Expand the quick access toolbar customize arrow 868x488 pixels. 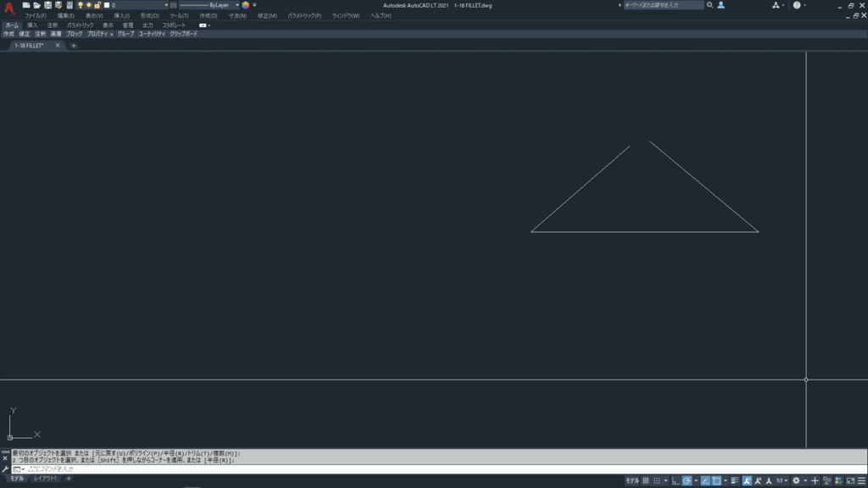click(x=254, y=5)
